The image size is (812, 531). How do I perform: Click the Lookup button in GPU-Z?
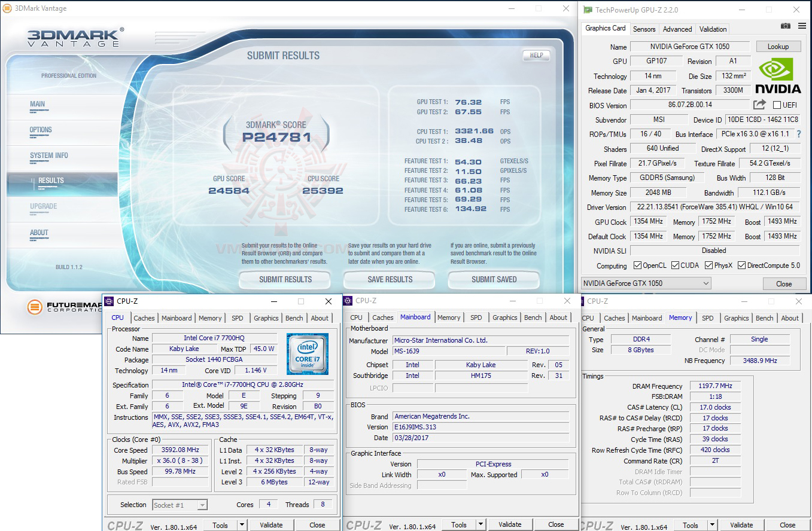[778, 46]
